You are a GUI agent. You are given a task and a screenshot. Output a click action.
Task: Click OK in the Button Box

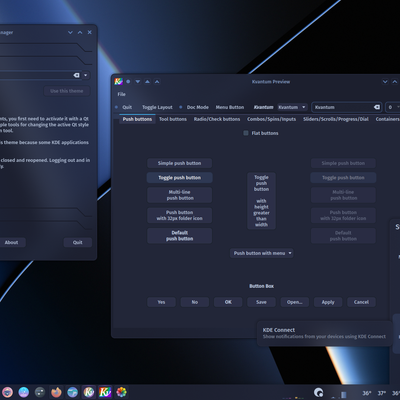point(228,302)
